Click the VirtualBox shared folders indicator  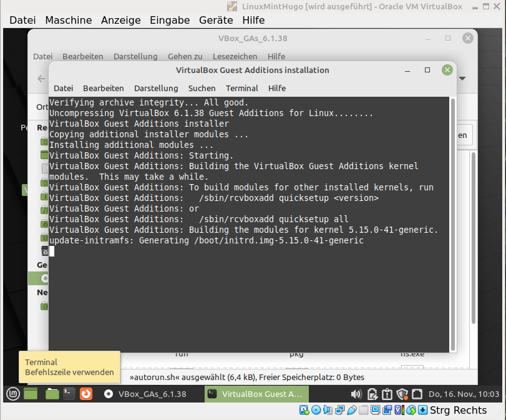click(363, 410)
